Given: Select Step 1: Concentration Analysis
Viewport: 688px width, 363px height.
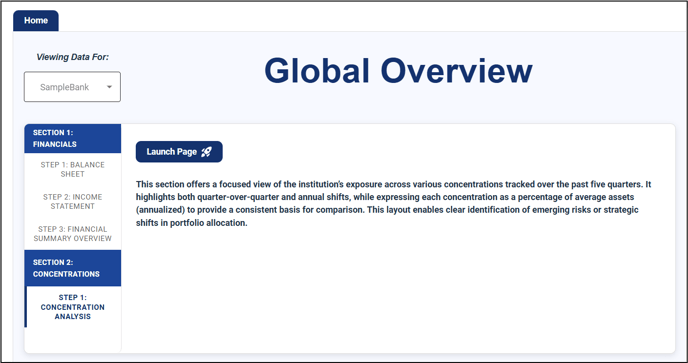Looking at the screenshot, I should (x=73, y=307).
